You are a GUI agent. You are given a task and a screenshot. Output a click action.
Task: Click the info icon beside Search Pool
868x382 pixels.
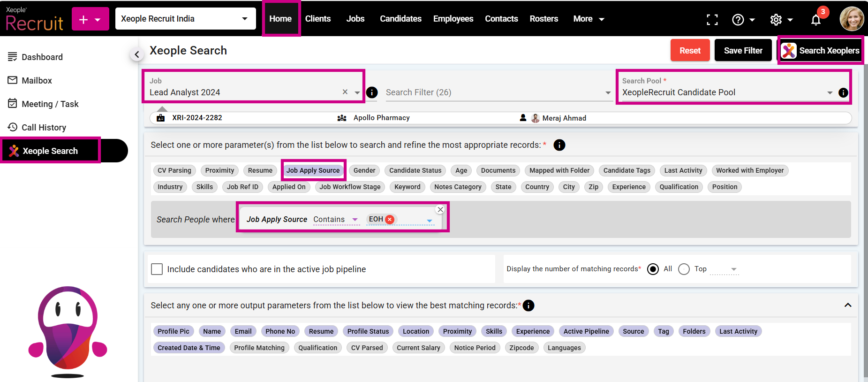click(843, 92)
